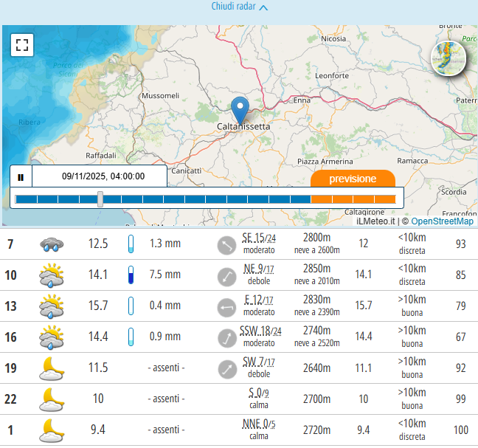
Task: Click the orange forecast segment of timeline
Action: (353, 199)
